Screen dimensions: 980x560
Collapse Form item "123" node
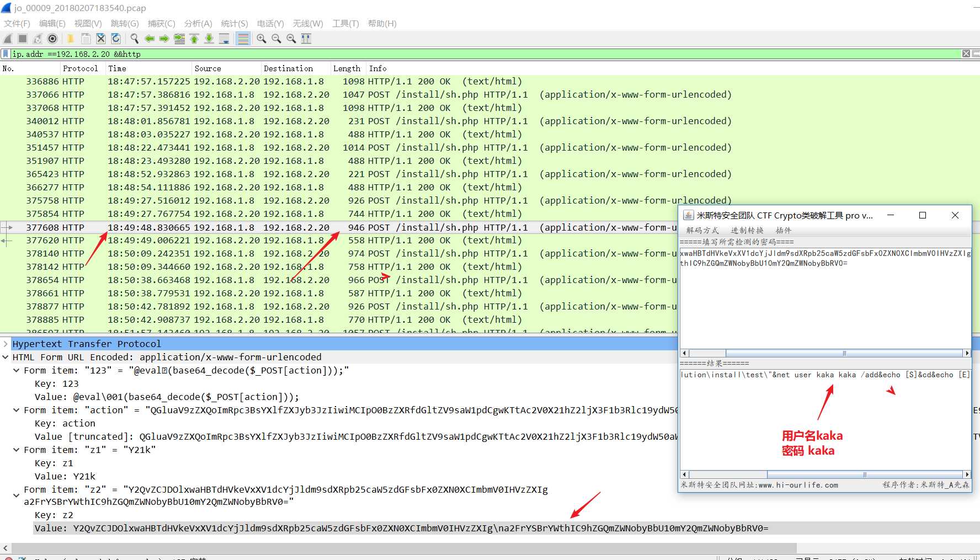(17, 370)
